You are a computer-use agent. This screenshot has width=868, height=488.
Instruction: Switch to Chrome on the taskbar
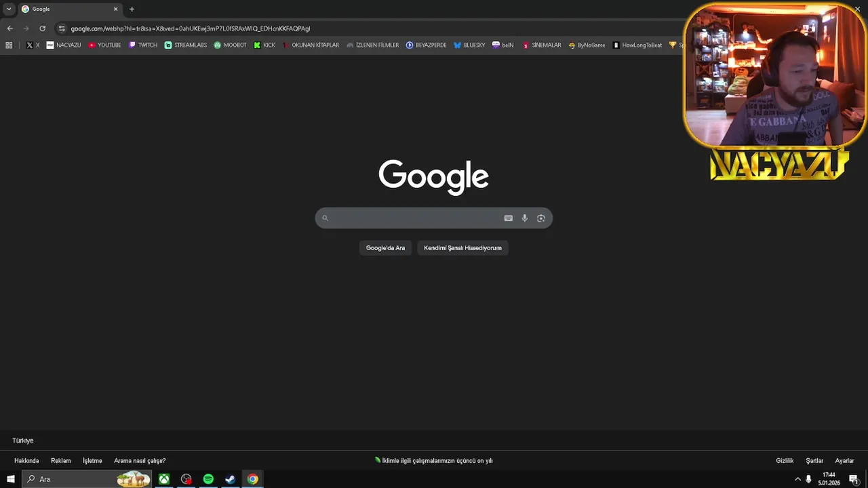(x=252, y=479)
